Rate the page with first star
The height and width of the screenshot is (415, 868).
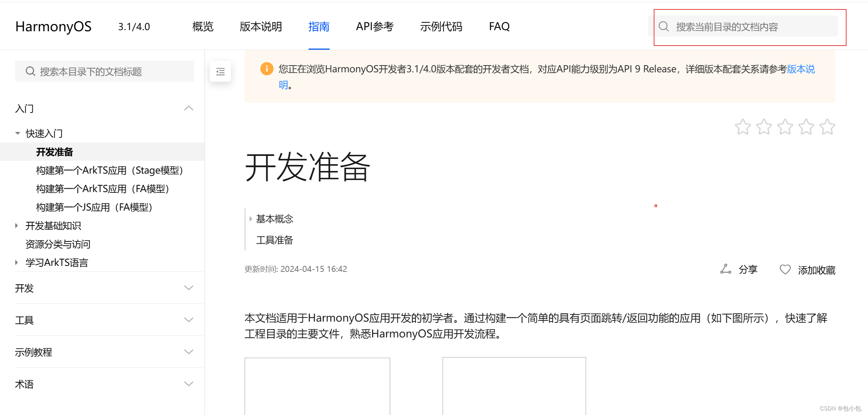pyautogui.click(x=743, y=127)
